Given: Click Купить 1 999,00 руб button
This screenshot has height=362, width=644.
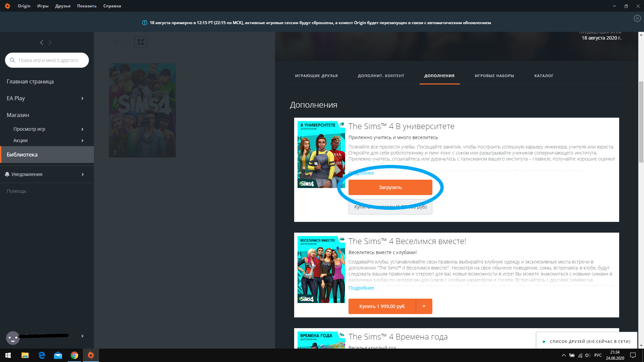Looking at the screenshot, I should click(x=382, y=306).
